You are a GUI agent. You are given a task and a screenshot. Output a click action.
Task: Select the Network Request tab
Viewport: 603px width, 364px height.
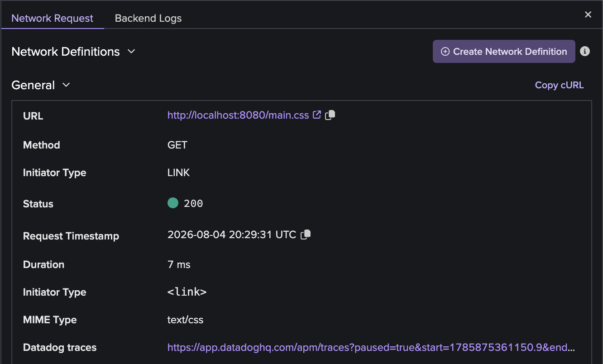53,18
